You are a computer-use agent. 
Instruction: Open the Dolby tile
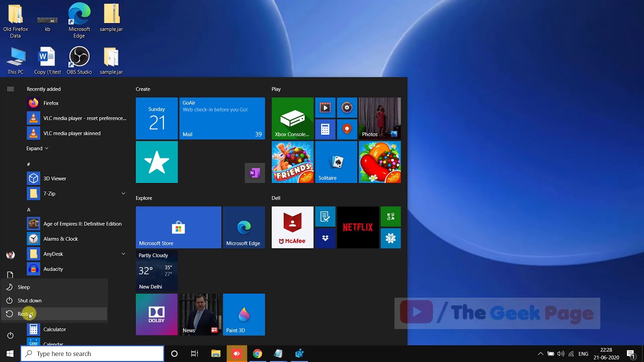point(156,314)
